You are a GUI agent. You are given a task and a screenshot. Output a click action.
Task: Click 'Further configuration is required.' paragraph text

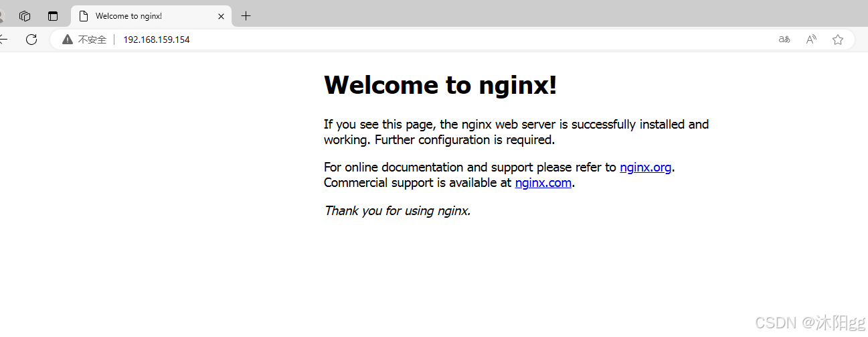[464, 140]
